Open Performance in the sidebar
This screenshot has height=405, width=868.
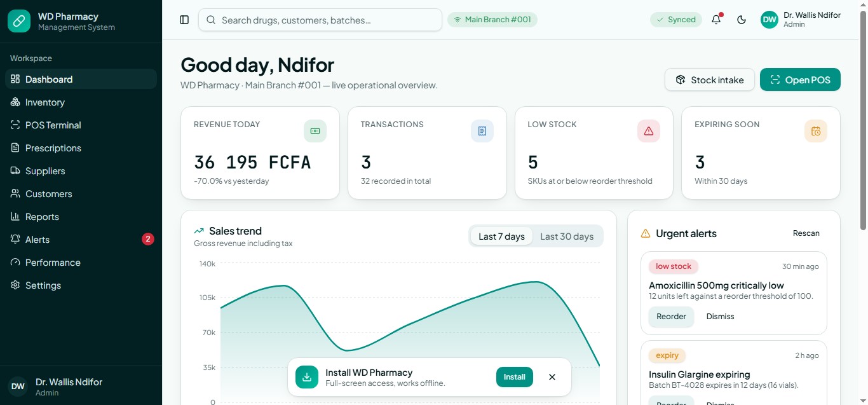[x=81, y=263]
